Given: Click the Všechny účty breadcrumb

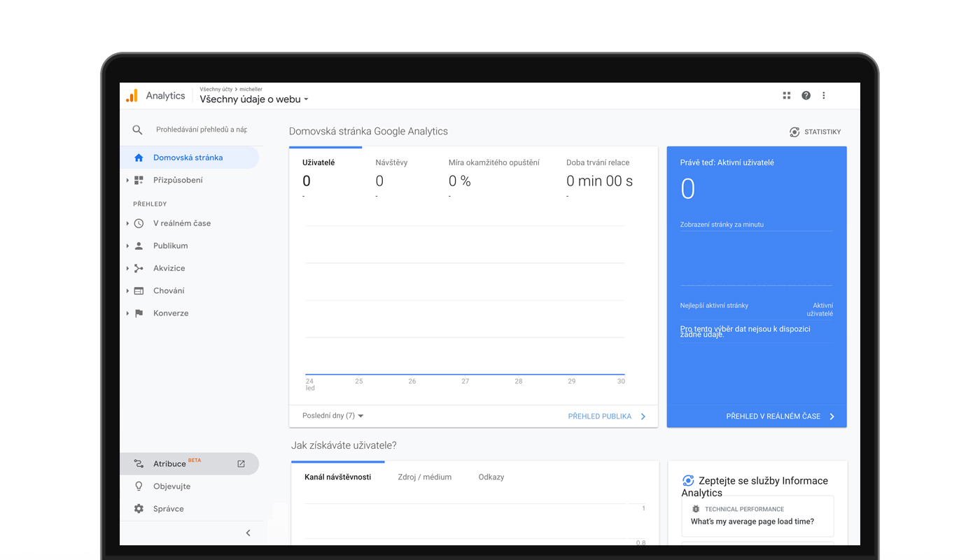Looking at the screenshot, I should pos(216,90).
